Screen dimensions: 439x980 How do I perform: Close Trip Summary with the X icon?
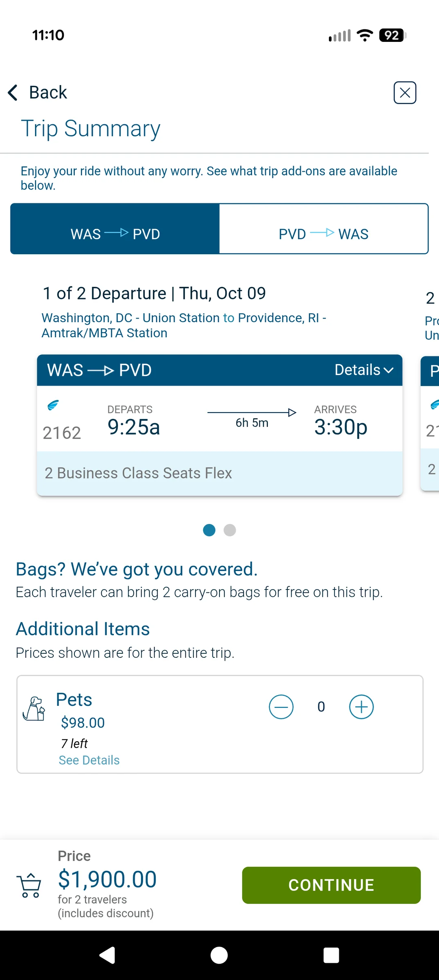(x=405, y=93)
